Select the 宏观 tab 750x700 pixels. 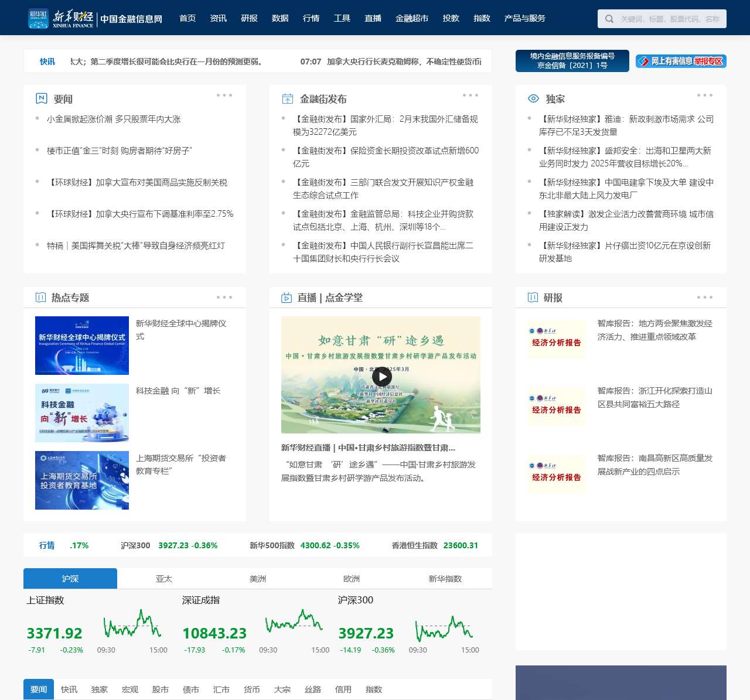click(x=130, y=689)
